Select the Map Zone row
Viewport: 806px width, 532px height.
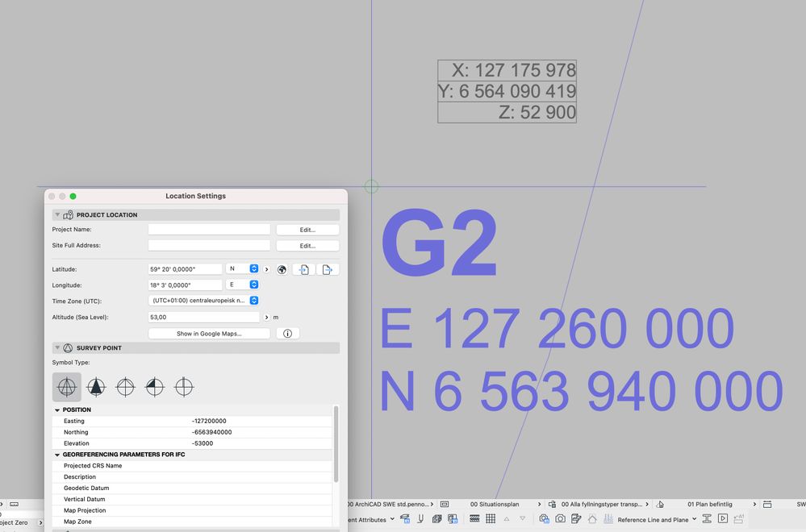coord(192,522)
